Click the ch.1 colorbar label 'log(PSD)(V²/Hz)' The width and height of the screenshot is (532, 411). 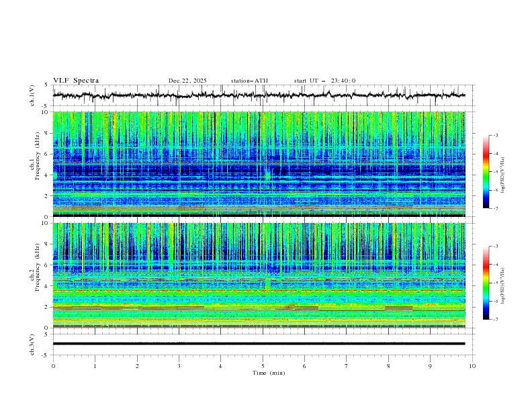pos(502,175)
